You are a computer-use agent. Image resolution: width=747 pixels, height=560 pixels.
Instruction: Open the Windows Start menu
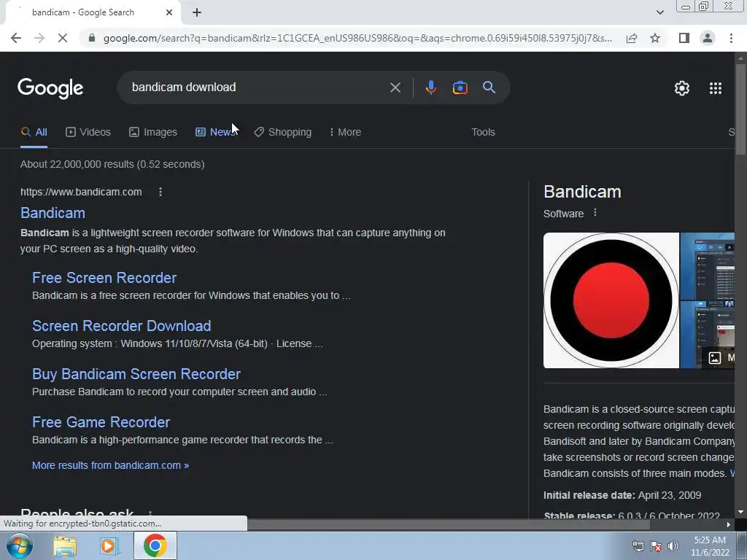point(20,545)
